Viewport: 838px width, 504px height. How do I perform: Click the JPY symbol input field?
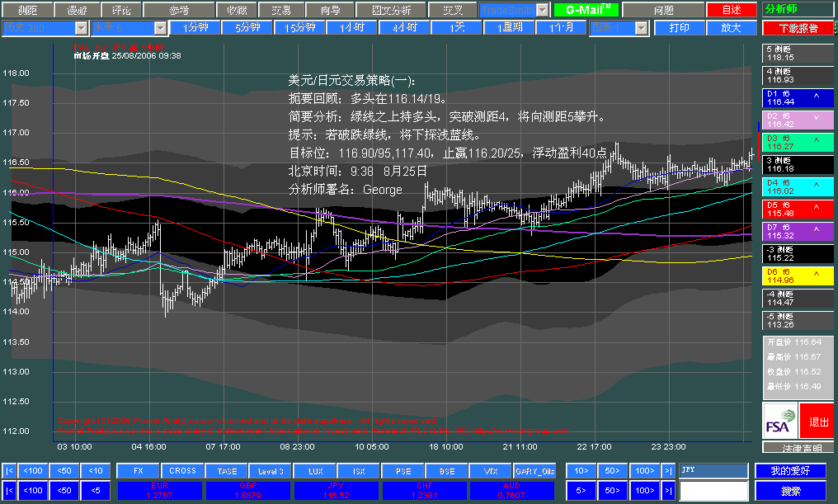pos(713,470)
